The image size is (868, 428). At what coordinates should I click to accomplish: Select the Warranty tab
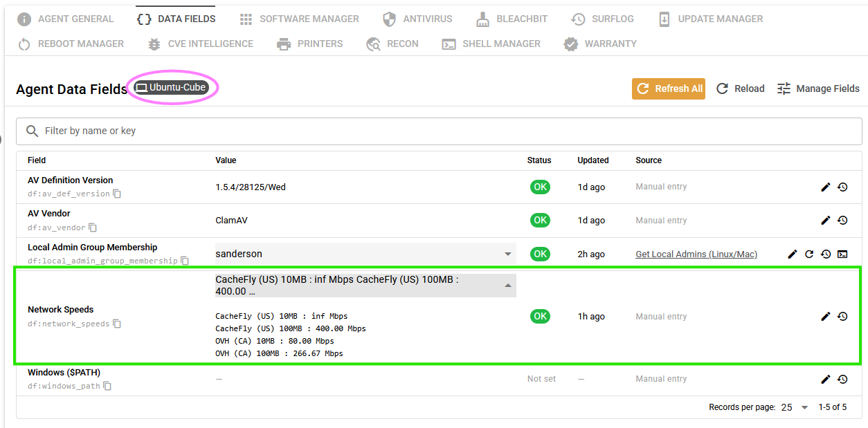600,44
